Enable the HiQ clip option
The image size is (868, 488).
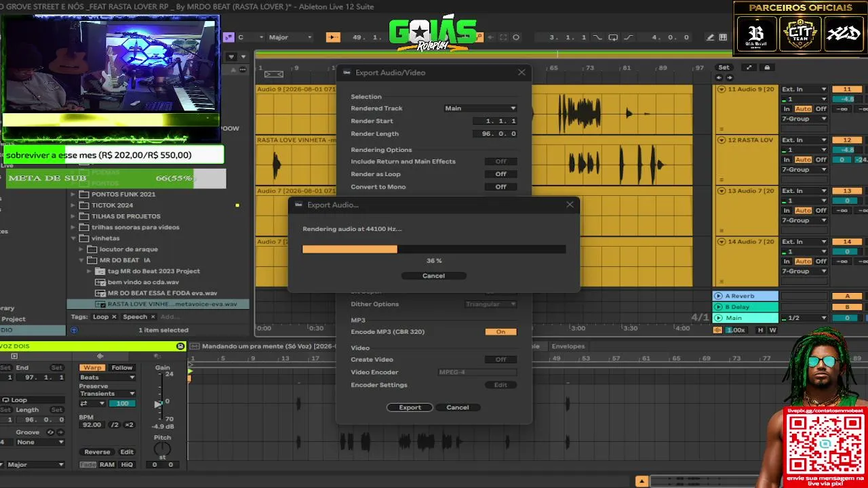[127, 465]
